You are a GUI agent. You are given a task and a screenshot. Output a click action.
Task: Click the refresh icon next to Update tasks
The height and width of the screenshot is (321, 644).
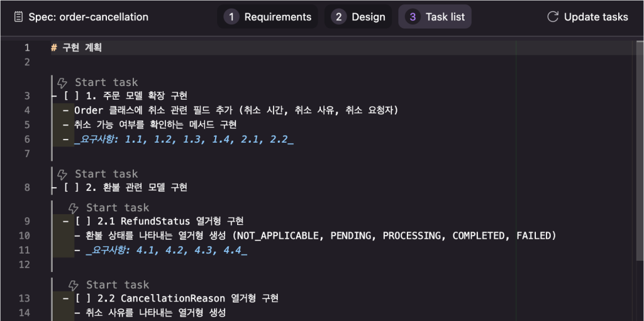[x=553, y=17]
